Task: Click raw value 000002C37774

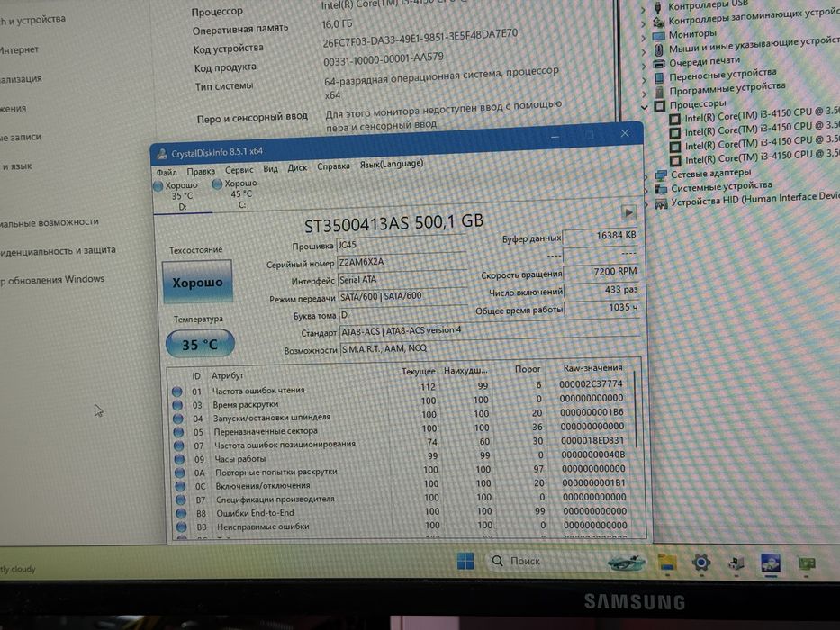Action: (x=591, y=384)
